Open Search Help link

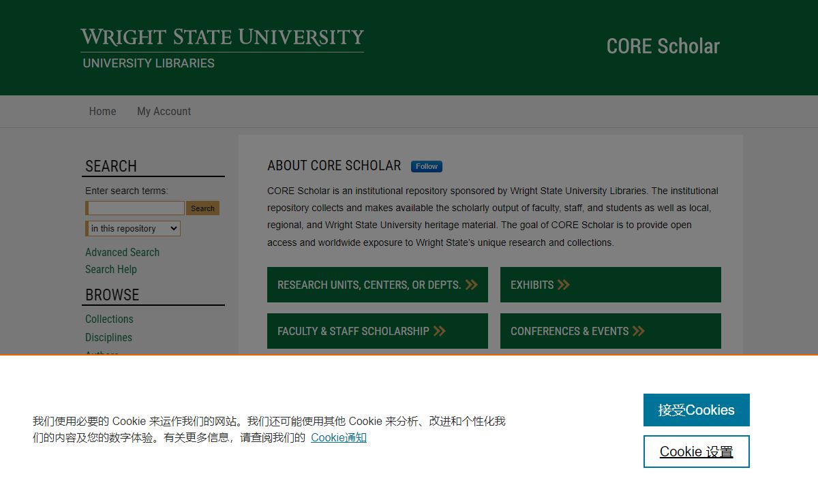[111, 269]
